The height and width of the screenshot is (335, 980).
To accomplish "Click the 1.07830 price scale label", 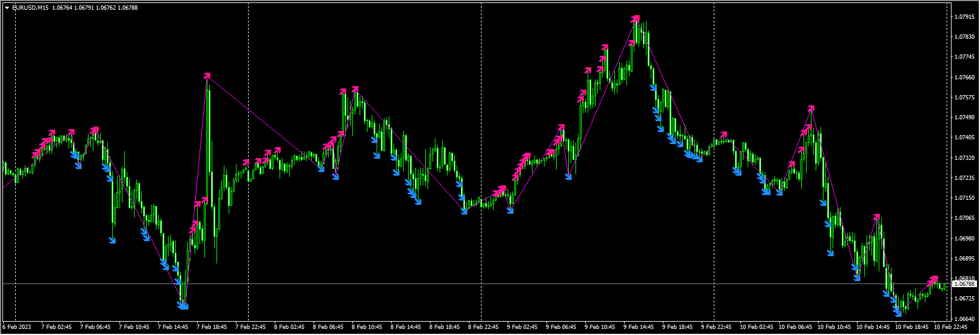I will 964,37.
